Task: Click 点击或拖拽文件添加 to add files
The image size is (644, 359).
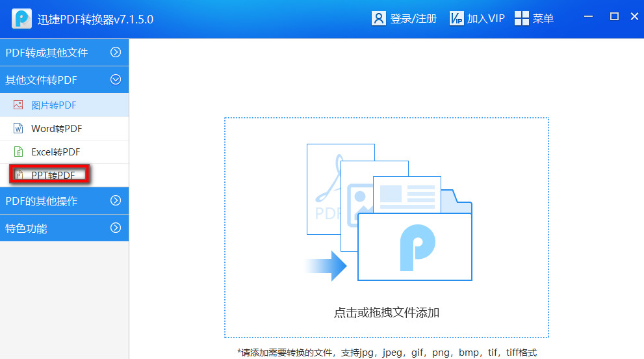Action: tap(387, 313)
